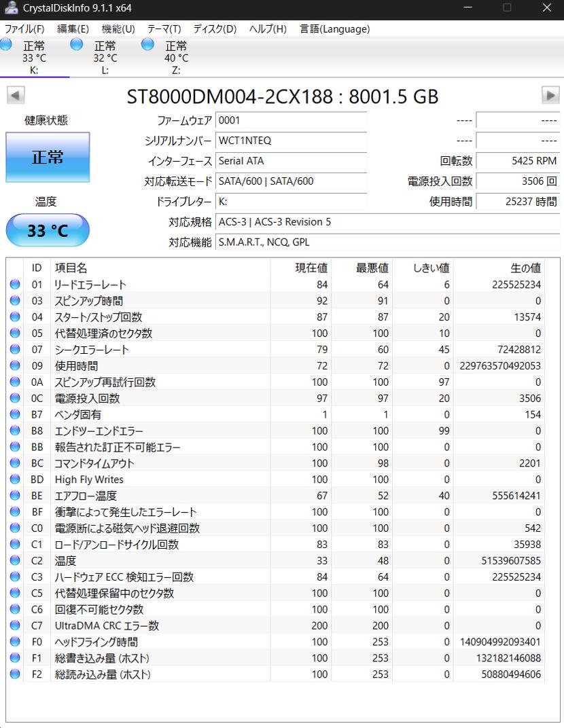Click the status icon for attribute 01
564x728 pixels.
click(x=15, y=284)
